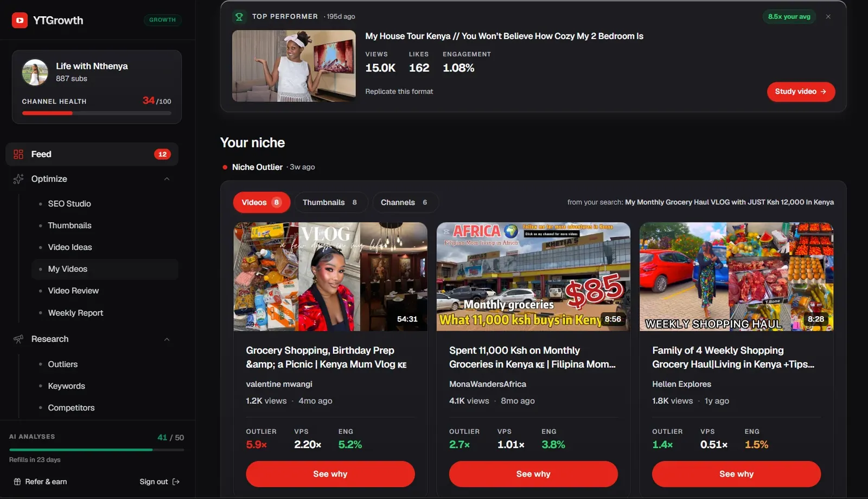Viewport: 868px width, 499px height.
Task: Click the Study video button
Action: click(x=801, y=92)
